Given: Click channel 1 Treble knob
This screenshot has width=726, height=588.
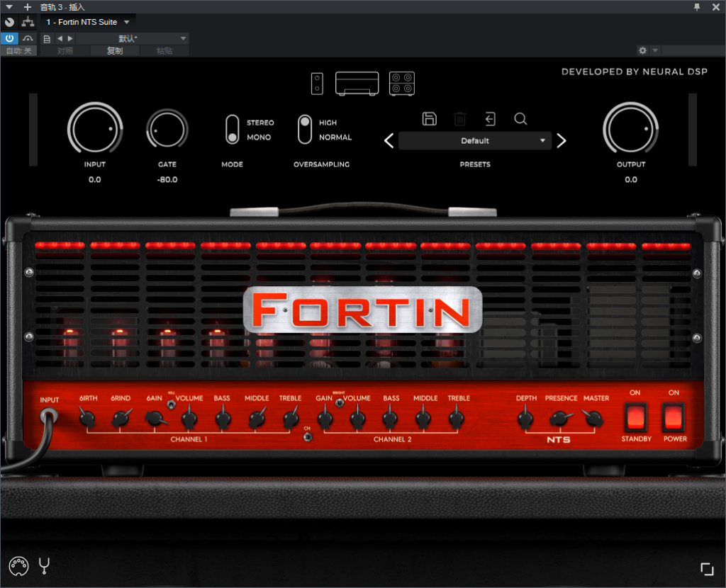Looking at the screenshot, I should coord(291,419).
